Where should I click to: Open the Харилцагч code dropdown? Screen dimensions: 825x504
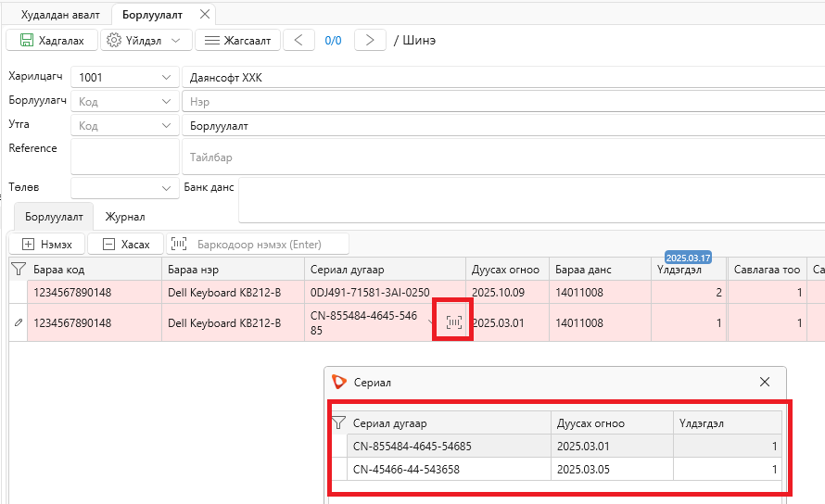coord(166,77)
